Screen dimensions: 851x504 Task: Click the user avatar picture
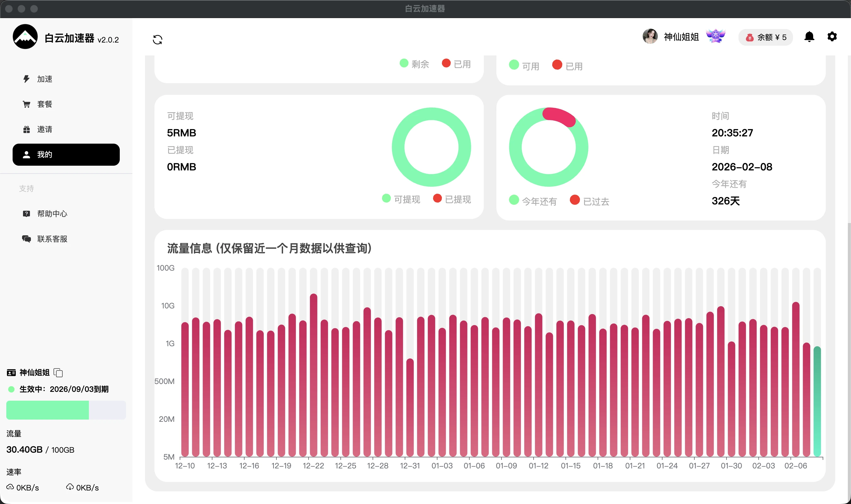click(x=650, y=36)
